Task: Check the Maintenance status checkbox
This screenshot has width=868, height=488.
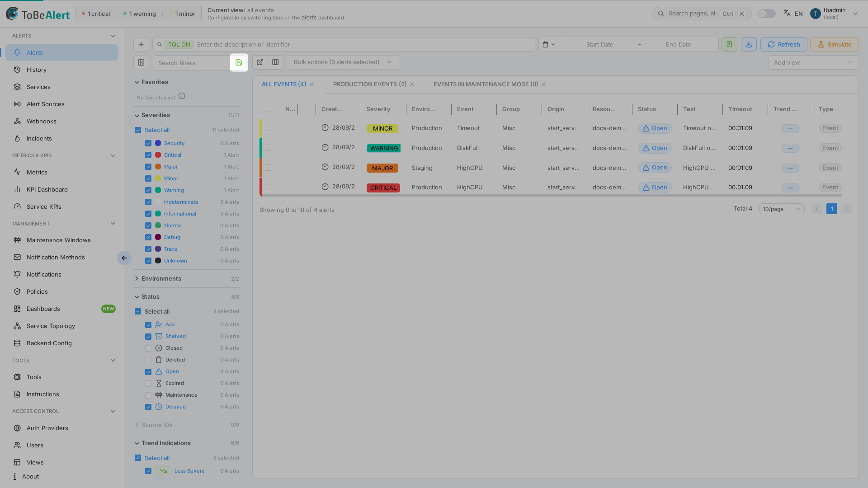Action: tap(148, 395)
